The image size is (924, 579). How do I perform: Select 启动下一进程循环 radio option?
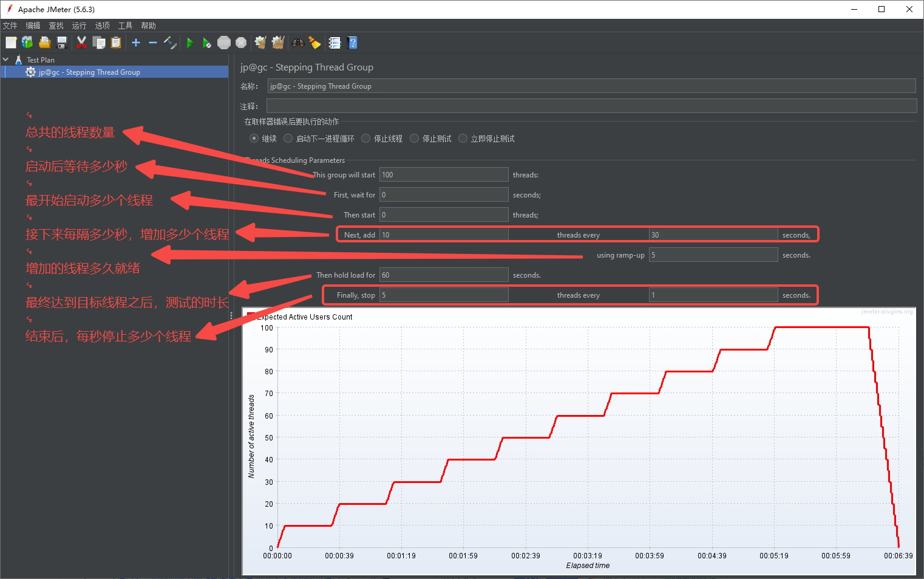[288, 139]
